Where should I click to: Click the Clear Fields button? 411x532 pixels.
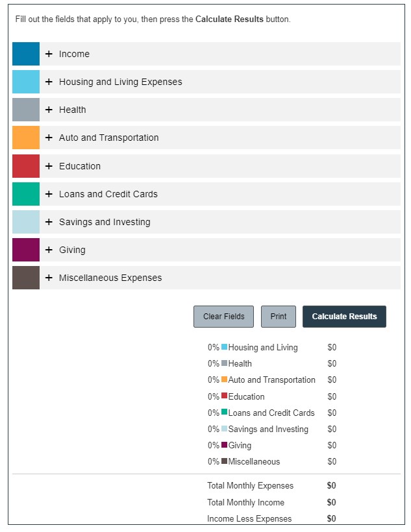tap(223, 317)
